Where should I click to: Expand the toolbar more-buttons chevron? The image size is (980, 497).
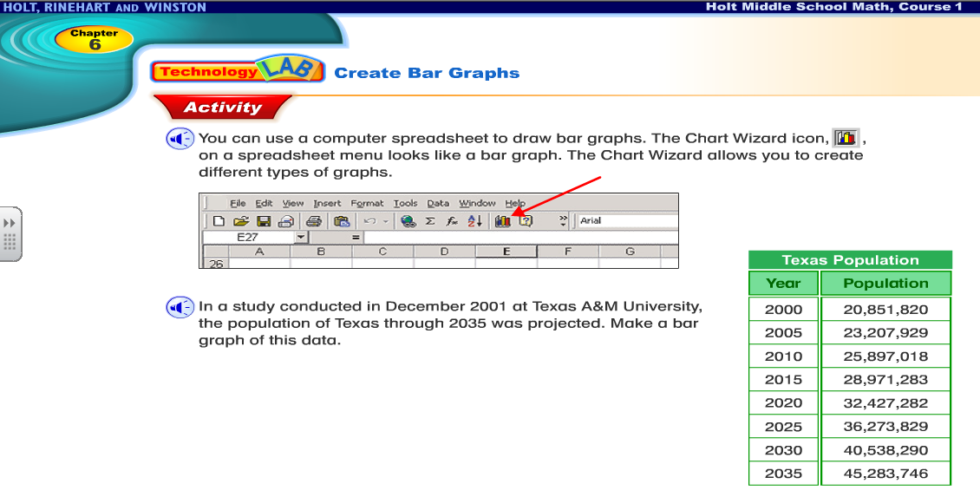pyautogui.click(x=564, y=221)
